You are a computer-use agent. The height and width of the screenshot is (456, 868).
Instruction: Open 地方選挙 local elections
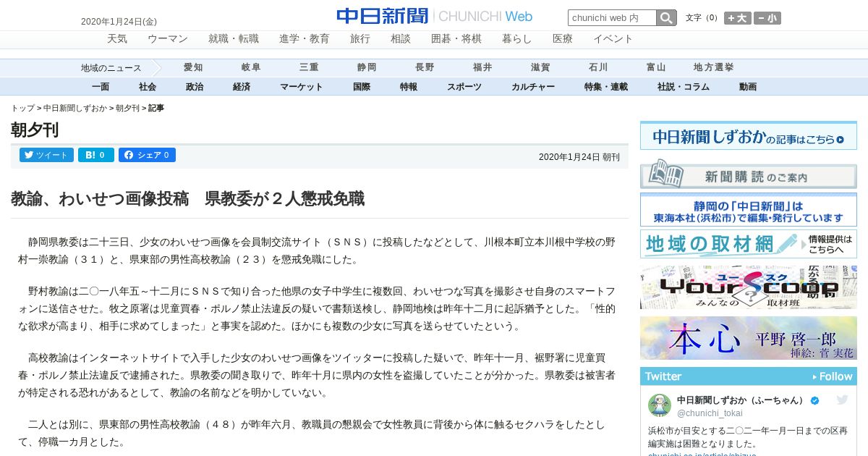pos(713,67)
